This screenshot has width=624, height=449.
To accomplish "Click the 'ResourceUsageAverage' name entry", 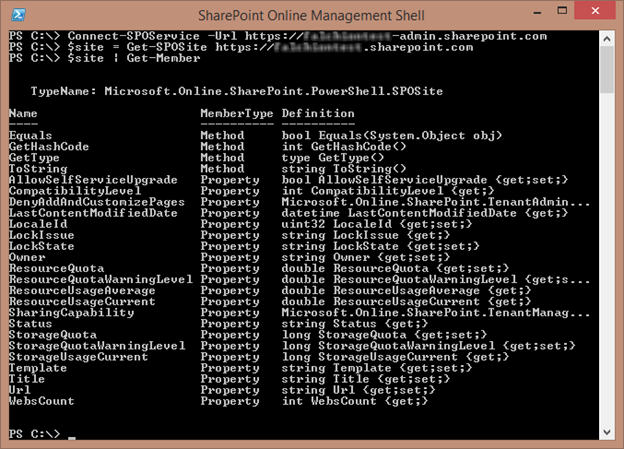I will click(x=82, y=291).
